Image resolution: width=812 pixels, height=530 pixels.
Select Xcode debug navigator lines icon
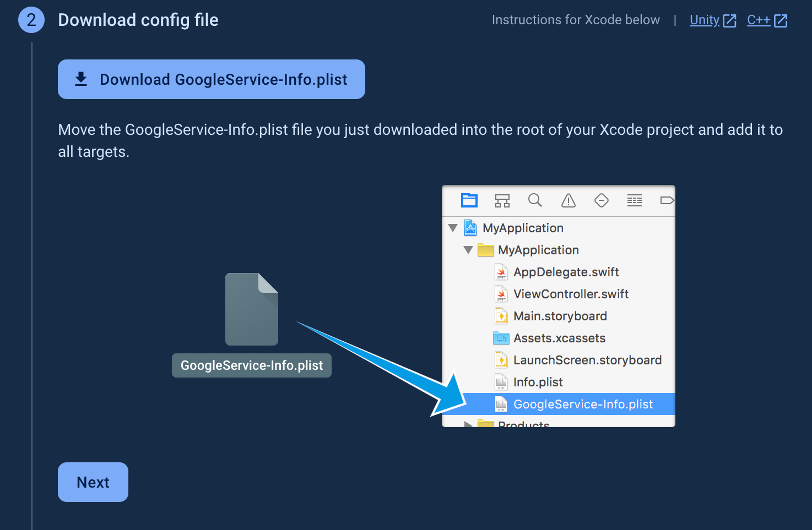point(635,200)
